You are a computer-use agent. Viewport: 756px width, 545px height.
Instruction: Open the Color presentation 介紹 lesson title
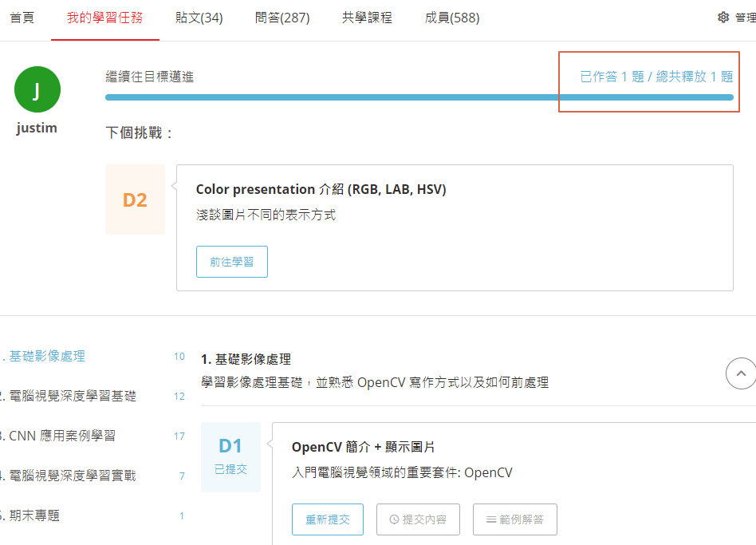(321, 189)
